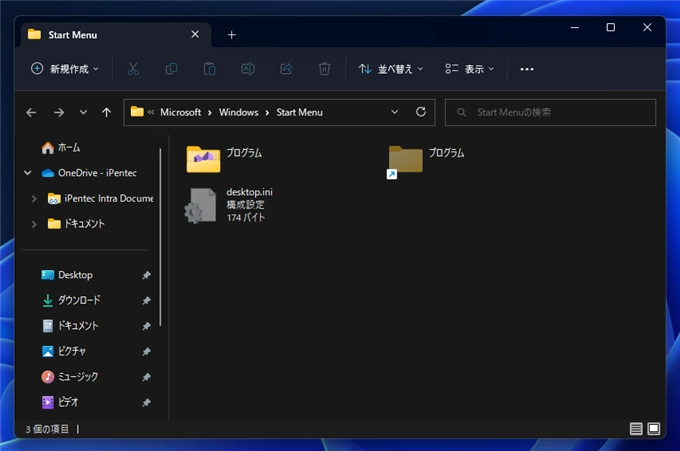Select the first プログラム folder icon
Image resolution: width=680 pixels, height=451 pixels.
click(x=203, y=159)
